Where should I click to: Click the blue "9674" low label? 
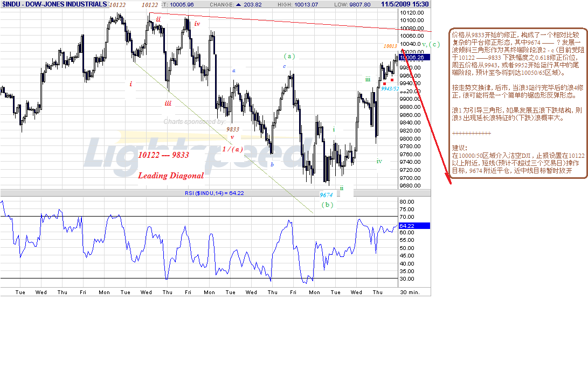pyautogui.click(x=326, y=195)
